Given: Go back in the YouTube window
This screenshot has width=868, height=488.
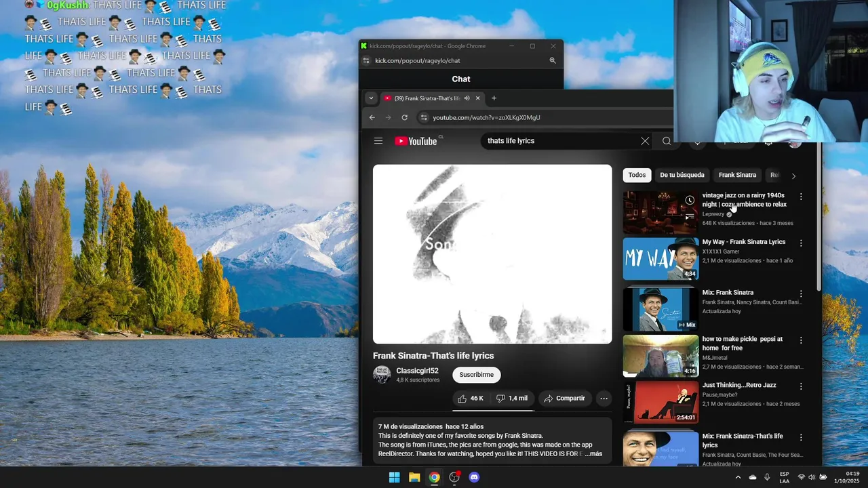Looking at the screenshot, I should pyautogui.click(x=372, y=117).
